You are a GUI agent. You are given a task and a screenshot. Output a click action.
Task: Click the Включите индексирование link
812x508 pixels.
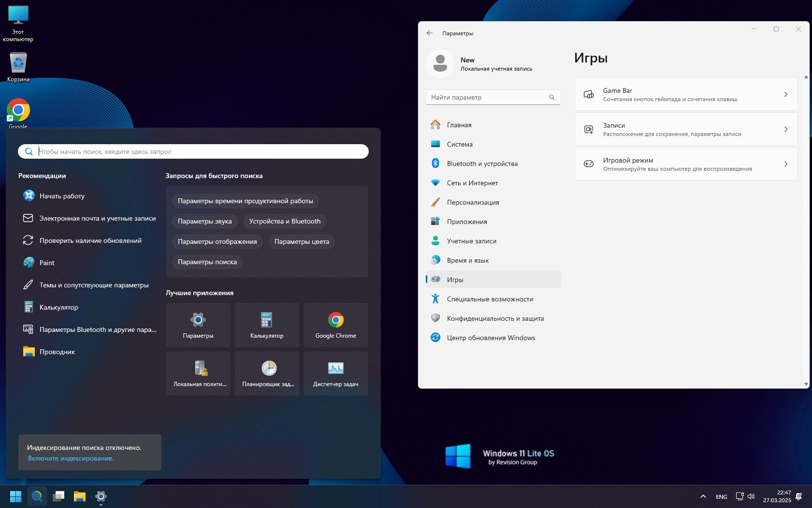coord(71,458)
